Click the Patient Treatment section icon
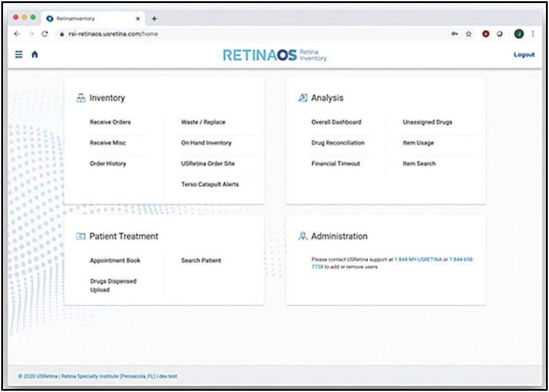 click(79, 236)
